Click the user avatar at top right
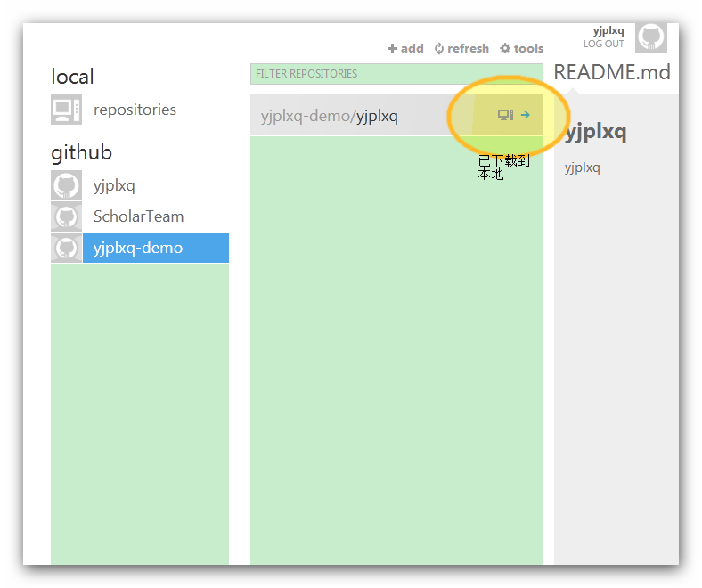Viewport: 702px width, 588px height. (x=651, y=37)
